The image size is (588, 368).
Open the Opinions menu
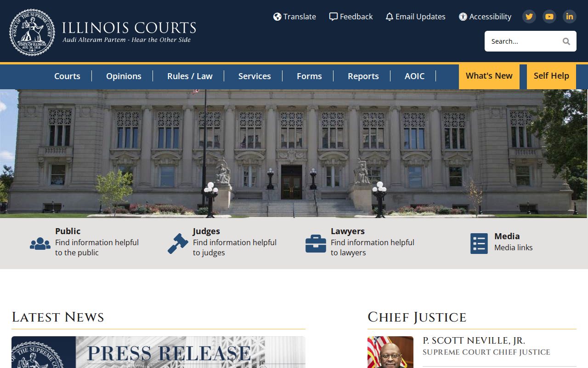(x=124, y=76)
